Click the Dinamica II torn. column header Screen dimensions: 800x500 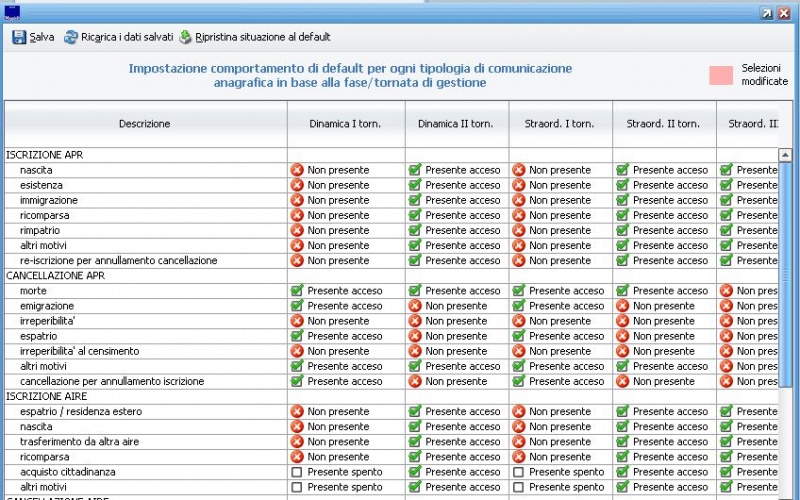(x=456, y=124)
